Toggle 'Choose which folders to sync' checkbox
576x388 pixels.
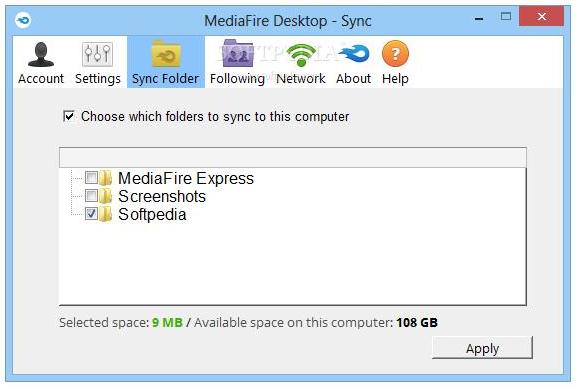coord(69,116)
